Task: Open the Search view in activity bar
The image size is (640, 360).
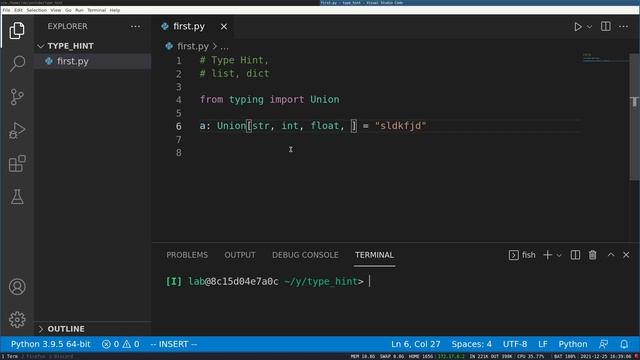Action: click(17, 64)
